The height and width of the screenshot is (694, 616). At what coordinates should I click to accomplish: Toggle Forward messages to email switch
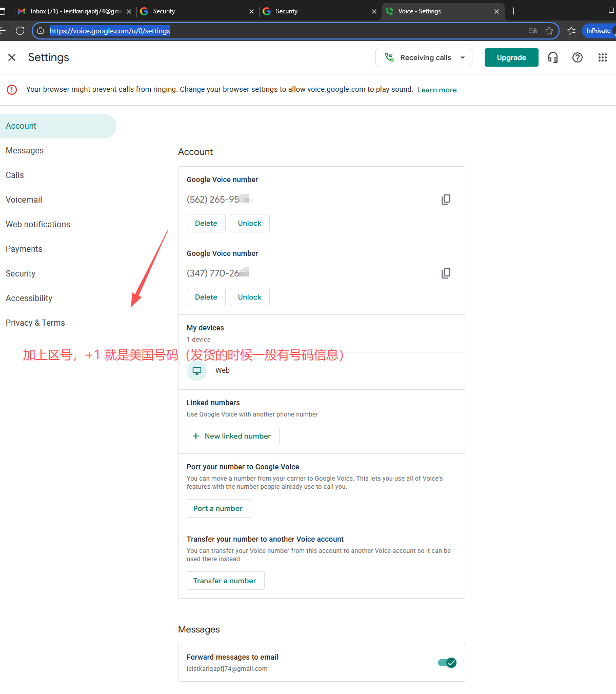pyautogui.click(x=447, y=663)
